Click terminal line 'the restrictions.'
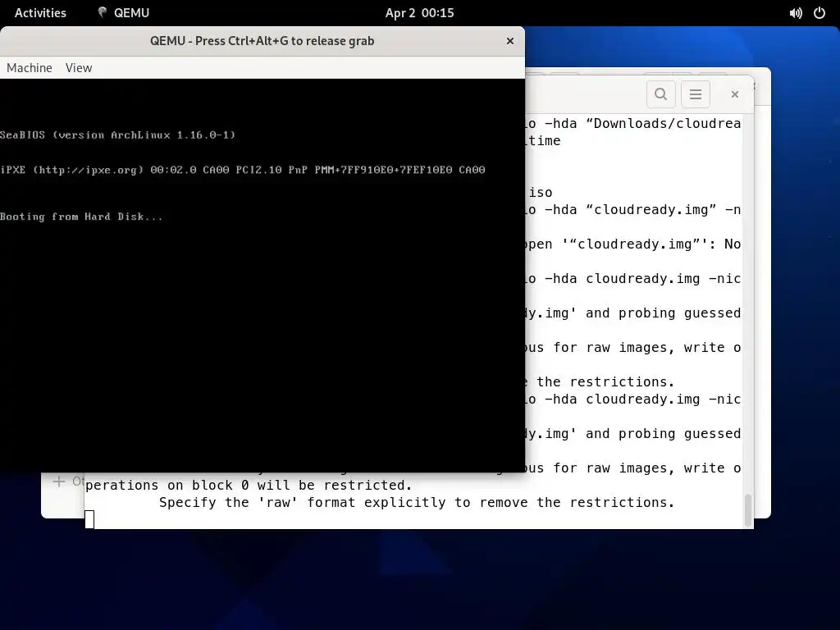The image size is (840, 630). tap(600, 382)
